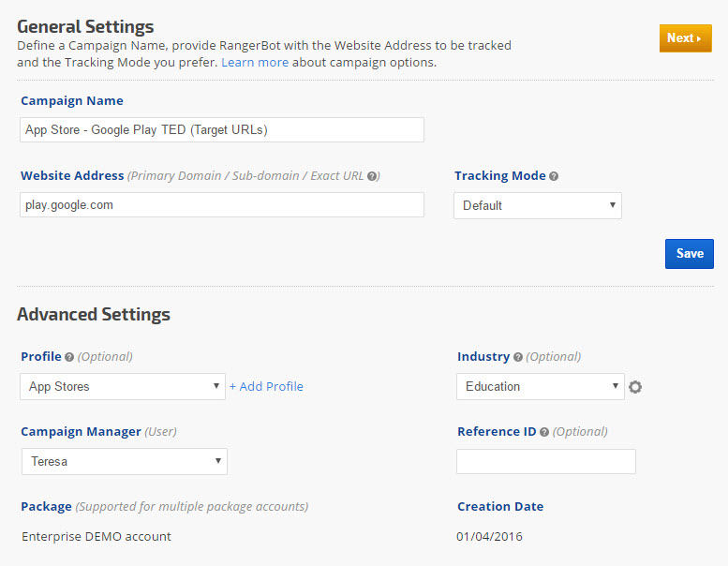Open the gear settings icon beside Industry

(635, 387)
